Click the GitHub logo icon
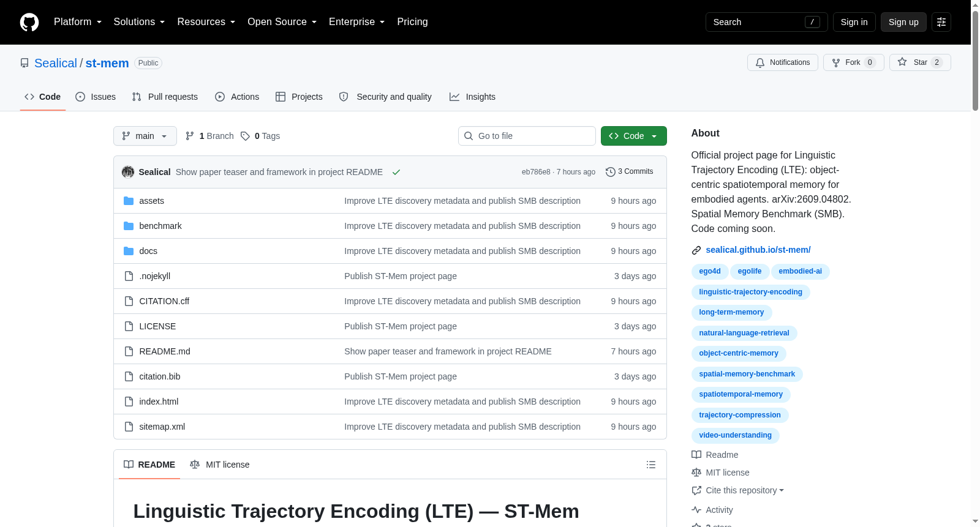 coord(29,22)
